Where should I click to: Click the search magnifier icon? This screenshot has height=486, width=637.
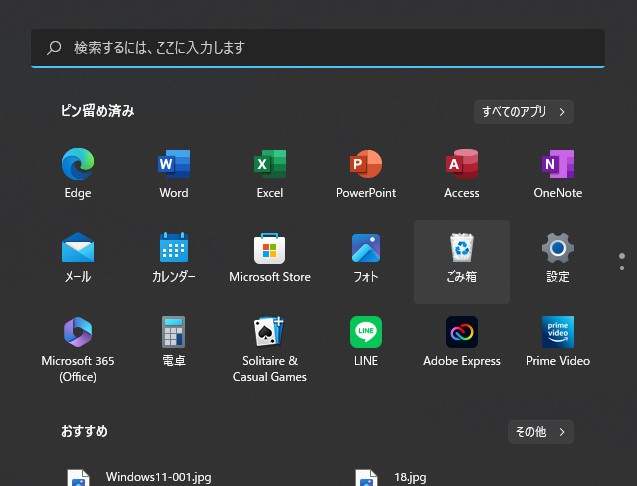(x=54, y=48)
